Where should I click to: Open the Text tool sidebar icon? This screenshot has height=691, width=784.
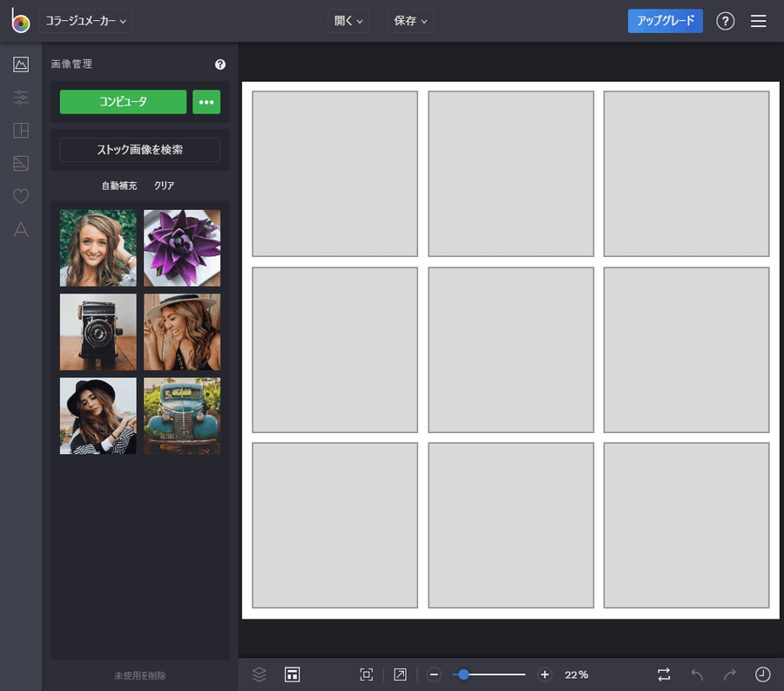point(21,229)
